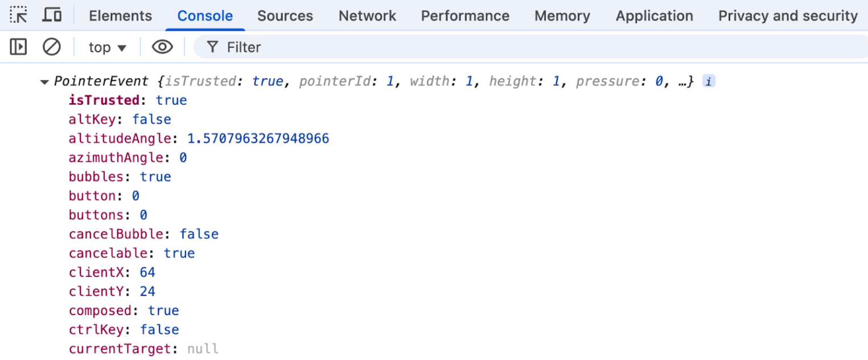The height and width of the screenshot is (360, 868).
Task: Select the Performance tab
Action: (x=465, y=16)
